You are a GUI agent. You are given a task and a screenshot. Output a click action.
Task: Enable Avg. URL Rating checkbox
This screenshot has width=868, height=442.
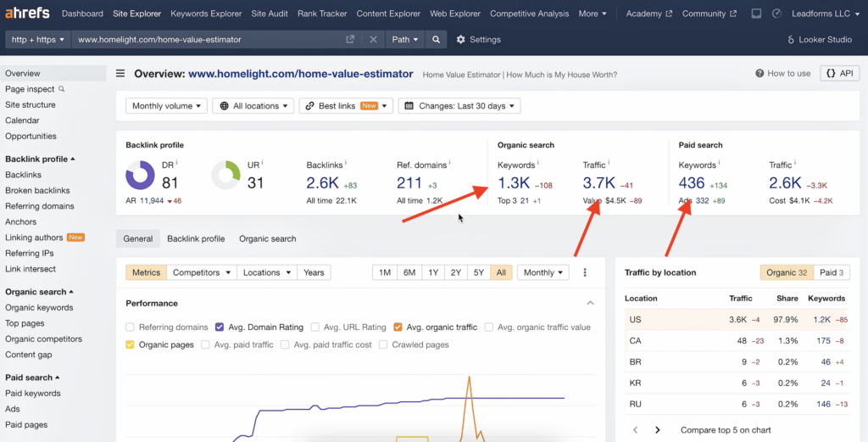(x=315, y=327)
